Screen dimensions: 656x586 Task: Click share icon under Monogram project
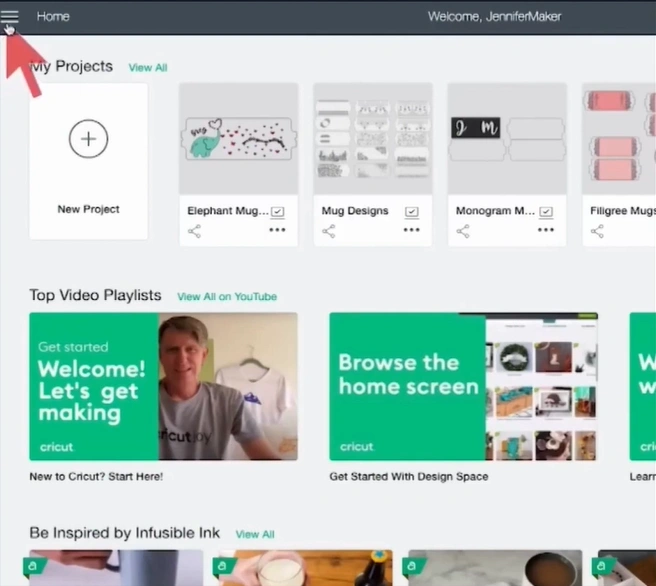pyautogui.click(x=462, y=231)
